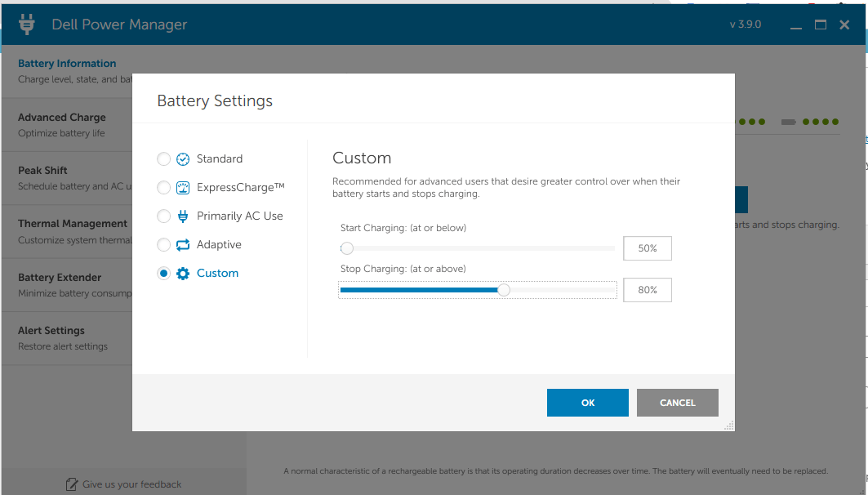The image size is (868, 495).
Task: Select the Standard radio button
Action: (x=163, y=159)
